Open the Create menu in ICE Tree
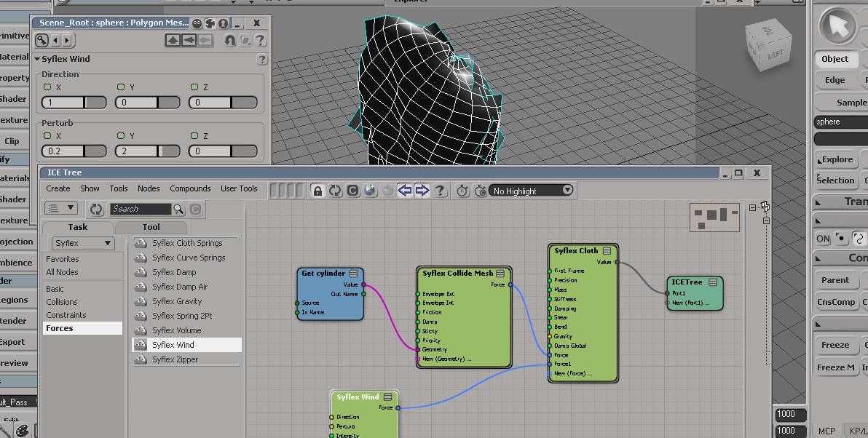Image resolution: width=868 pixels, height=438 pixels. coord(58,188)
